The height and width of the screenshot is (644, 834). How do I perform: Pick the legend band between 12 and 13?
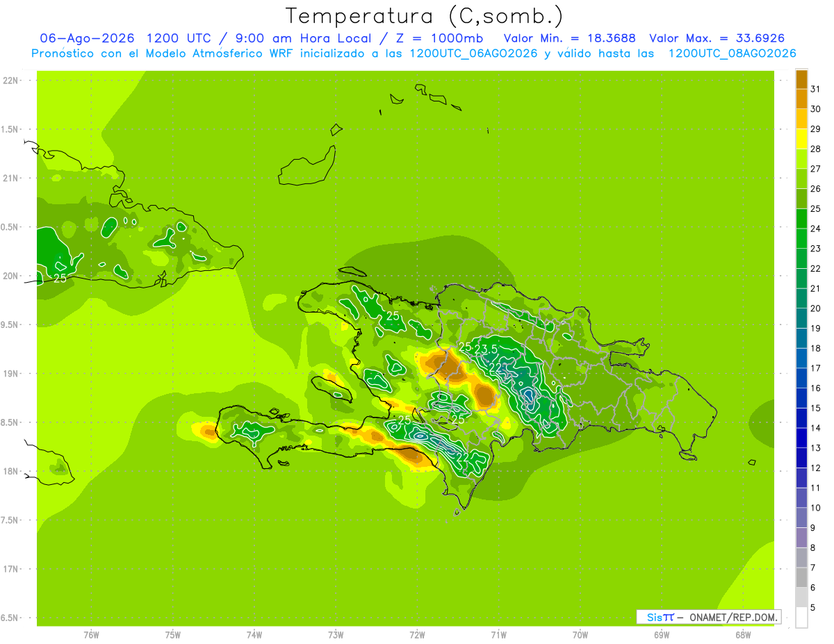[801, 458]
